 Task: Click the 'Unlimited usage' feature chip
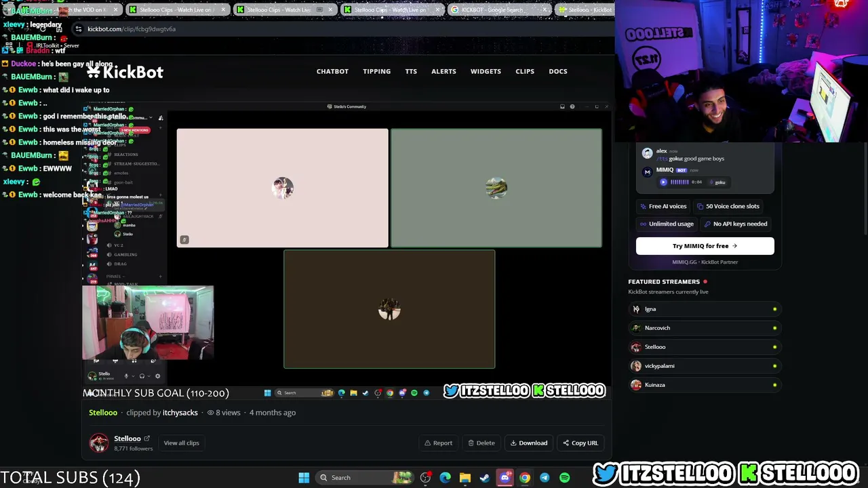(x=667, y=224)
